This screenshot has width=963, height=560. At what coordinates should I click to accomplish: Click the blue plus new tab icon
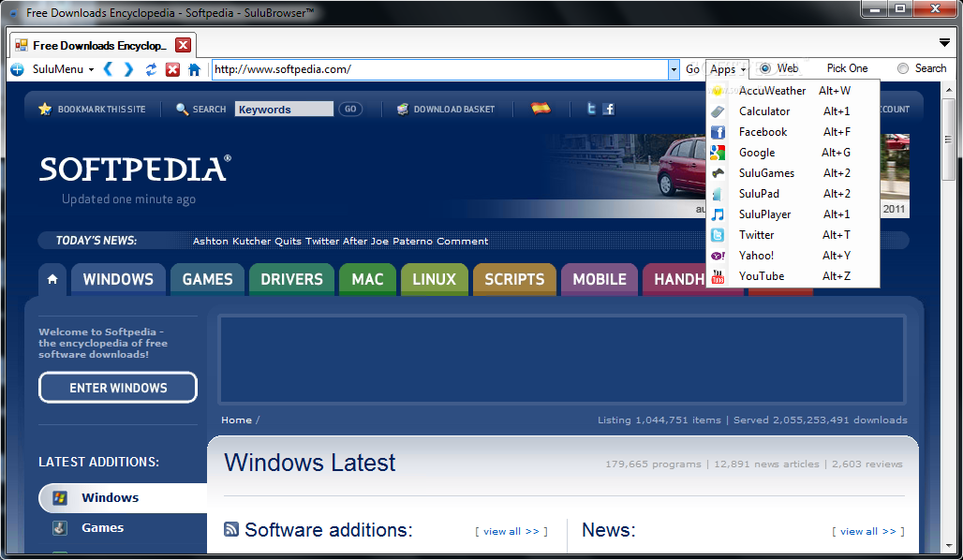[17, 69]
